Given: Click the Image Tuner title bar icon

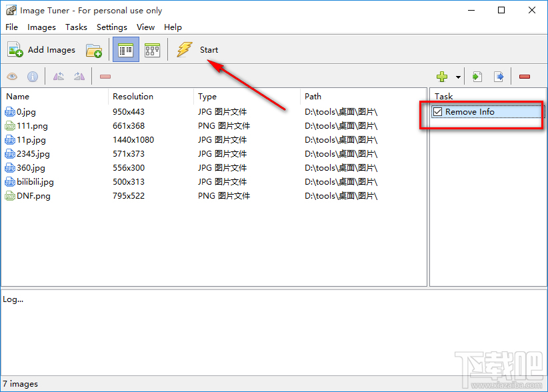Looking at the screenshot, I should [11, 11].
